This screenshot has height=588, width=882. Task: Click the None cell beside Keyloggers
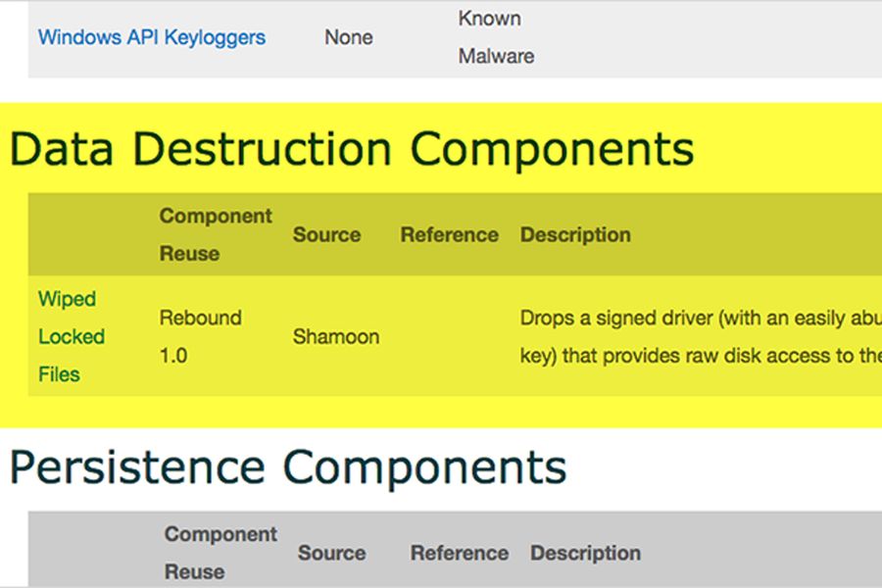[x=349, y=37]
